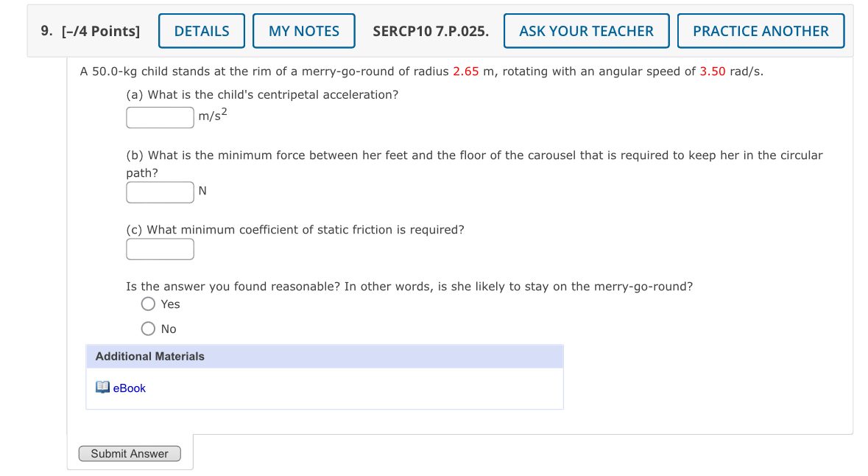Click part (a) question text

pyautogui.click(x=261, y=94)
